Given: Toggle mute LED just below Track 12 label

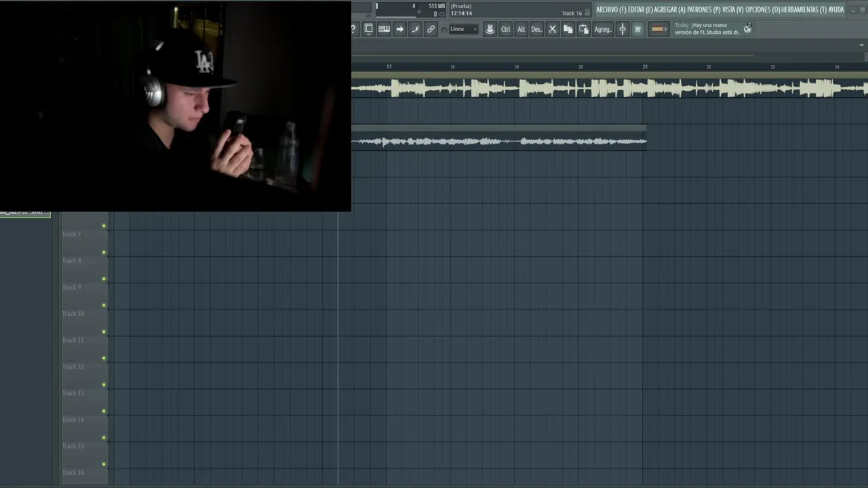Looking at the screenshot, I should 104,384.
